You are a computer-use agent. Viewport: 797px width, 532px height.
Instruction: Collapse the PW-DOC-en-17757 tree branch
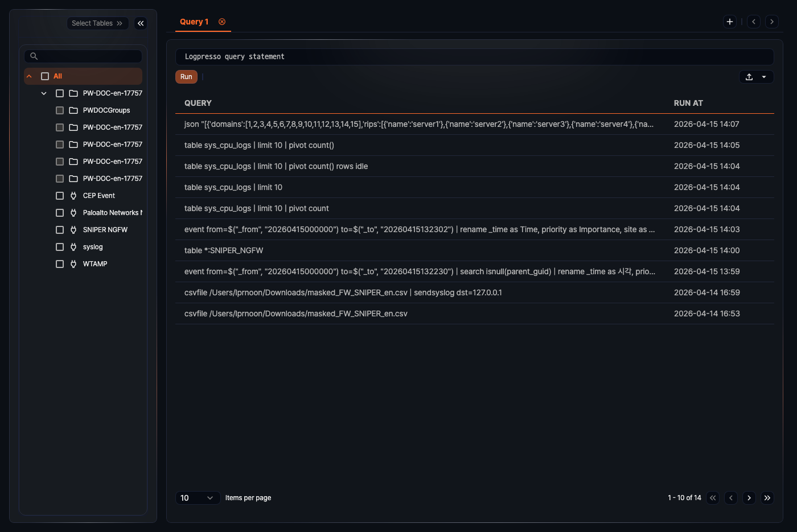[44, 93]
